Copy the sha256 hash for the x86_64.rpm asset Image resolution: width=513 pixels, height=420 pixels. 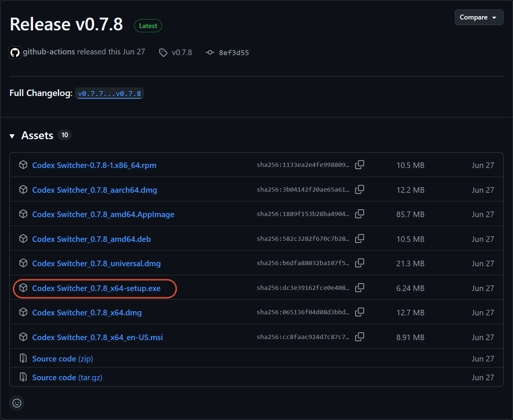point(360,165)
